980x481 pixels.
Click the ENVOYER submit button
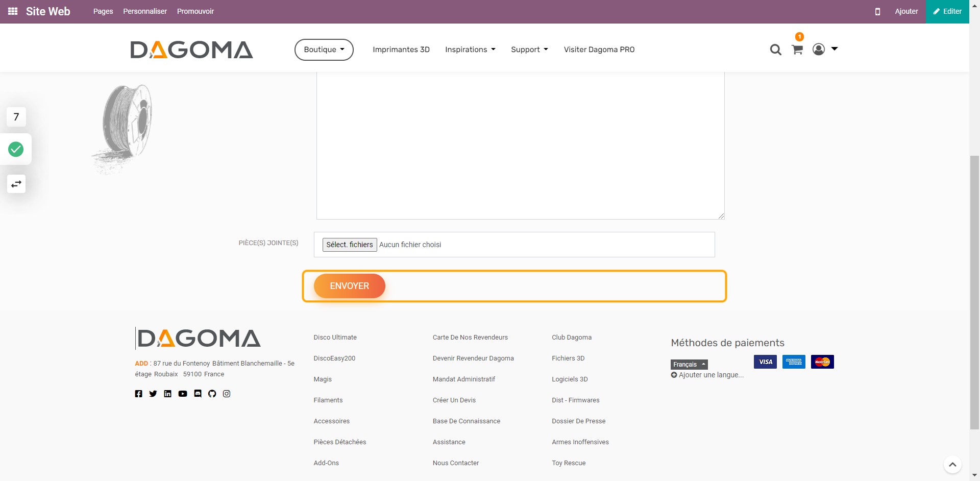350,286
